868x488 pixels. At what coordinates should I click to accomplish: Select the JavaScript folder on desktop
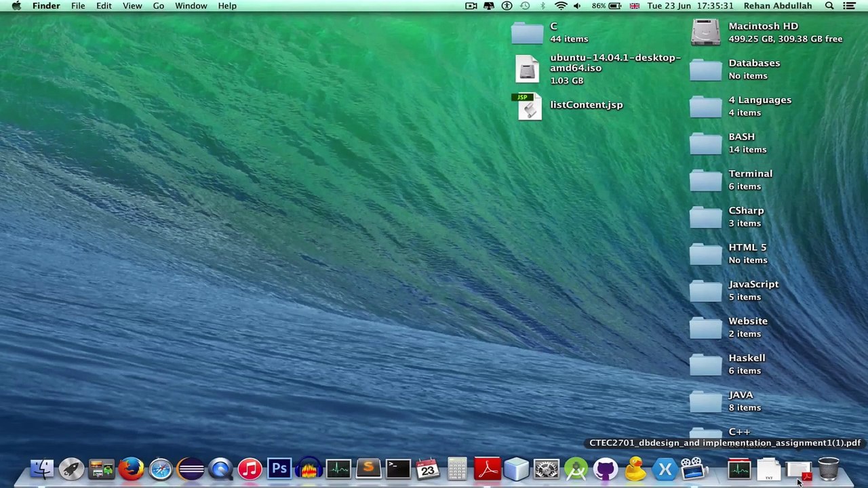click(706, 291)
